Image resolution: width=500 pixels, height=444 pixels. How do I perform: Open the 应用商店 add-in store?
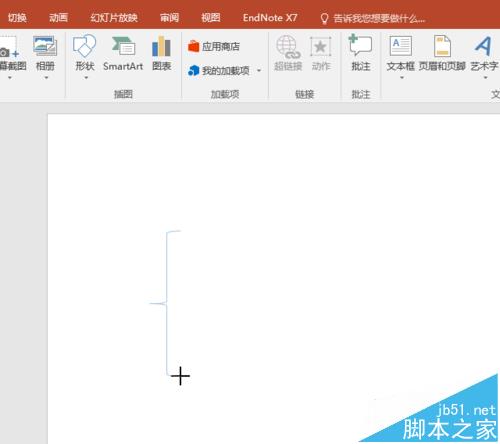coord(214,47)
